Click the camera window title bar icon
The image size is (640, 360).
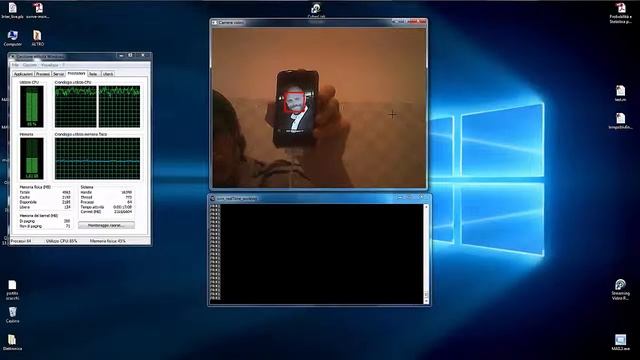pyautogui.click(x=215, y=22)
